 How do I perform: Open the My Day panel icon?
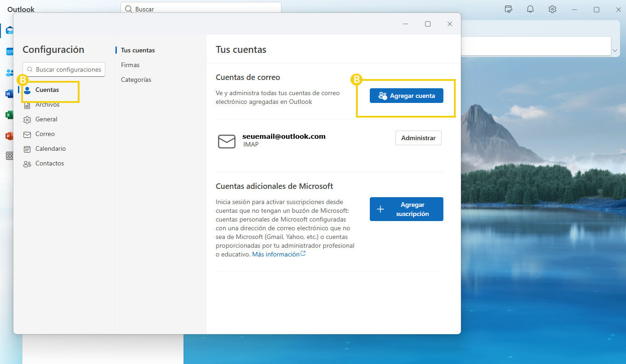[508, 9]
